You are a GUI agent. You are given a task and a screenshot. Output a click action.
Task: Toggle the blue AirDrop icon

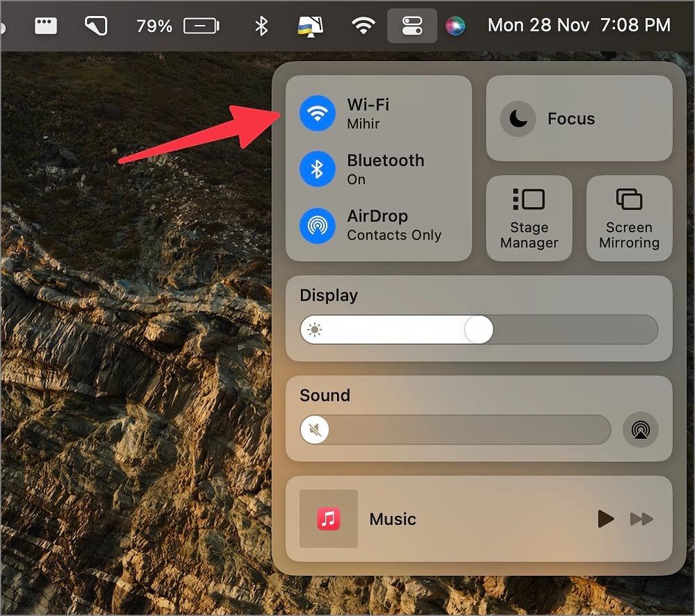(x=318, y=226)
